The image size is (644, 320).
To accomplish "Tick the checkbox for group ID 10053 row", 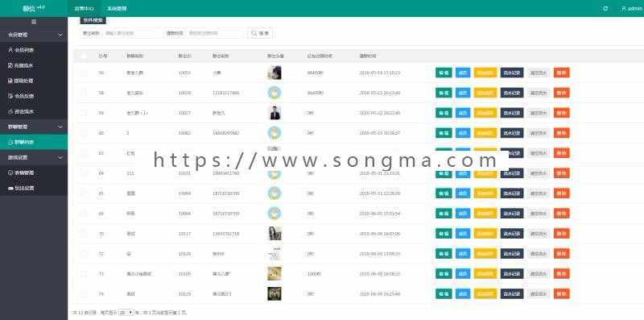I will (84, 73).
